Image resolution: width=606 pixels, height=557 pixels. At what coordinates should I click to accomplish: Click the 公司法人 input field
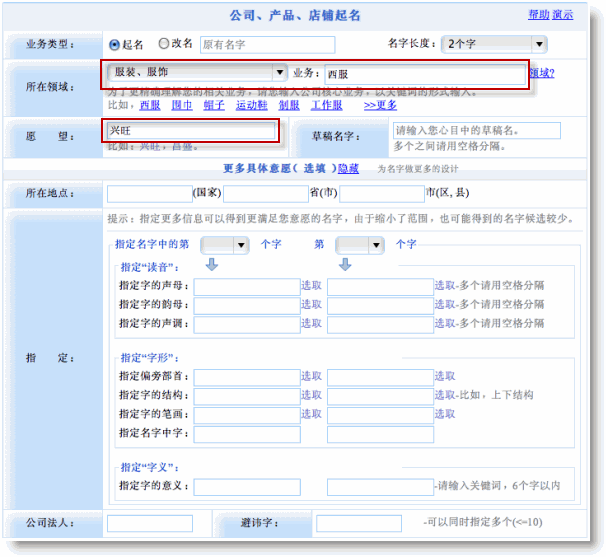149,523
